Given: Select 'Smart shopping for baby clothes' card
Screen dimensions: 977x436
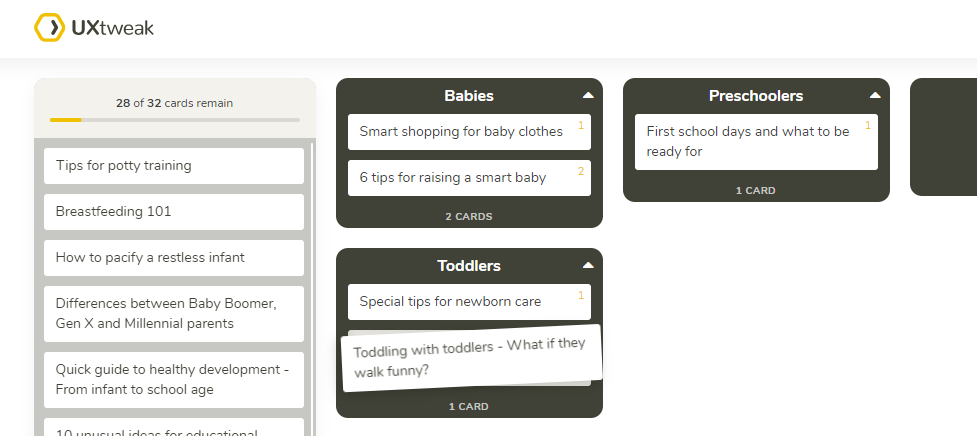Looking at the screenshot, I should coord(469,132).
